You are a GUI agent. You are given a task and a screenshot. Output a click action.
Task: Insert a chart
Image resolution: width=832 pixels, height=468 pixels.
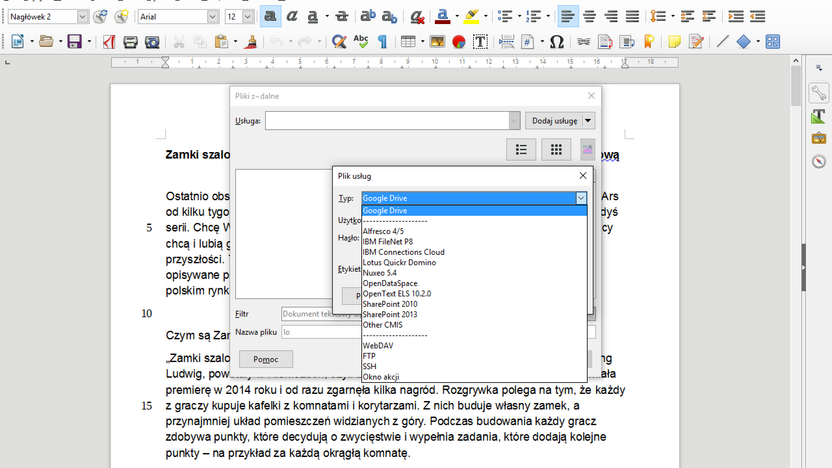tap(459, 41)
